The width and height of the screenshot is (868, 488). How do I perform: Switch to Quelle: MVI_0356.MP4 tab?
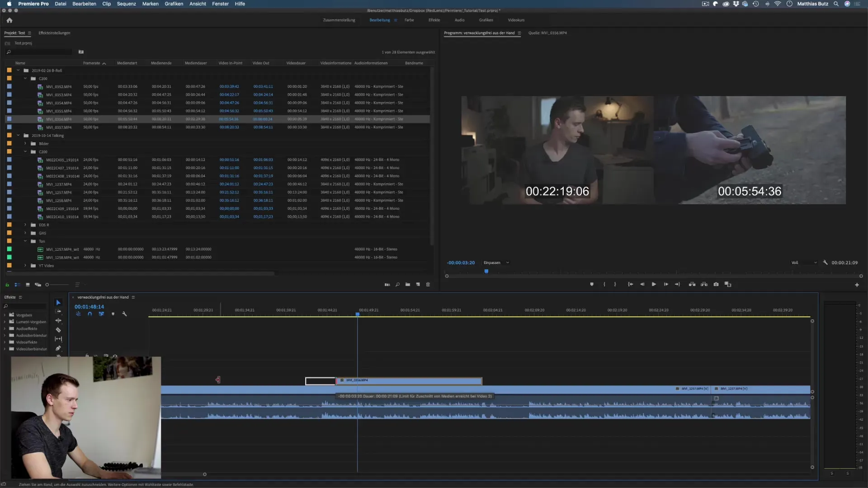547,33
